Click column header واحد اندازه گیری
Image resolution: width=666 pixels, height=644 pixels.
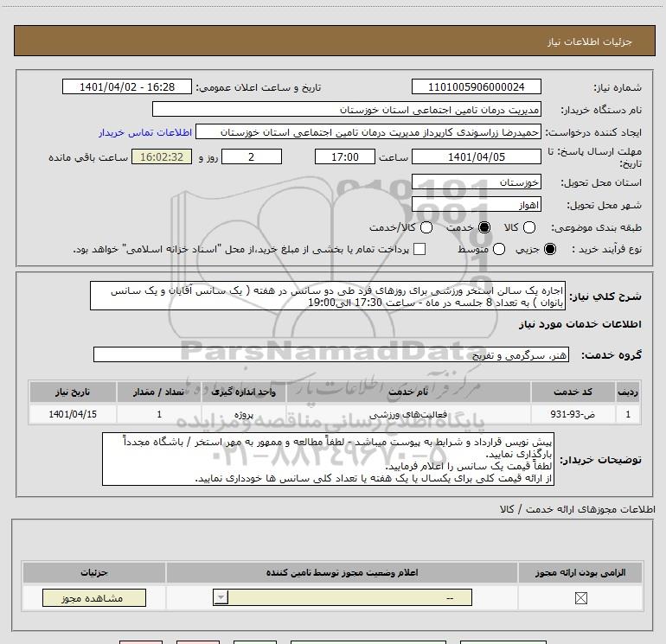[x=244, y=392]
